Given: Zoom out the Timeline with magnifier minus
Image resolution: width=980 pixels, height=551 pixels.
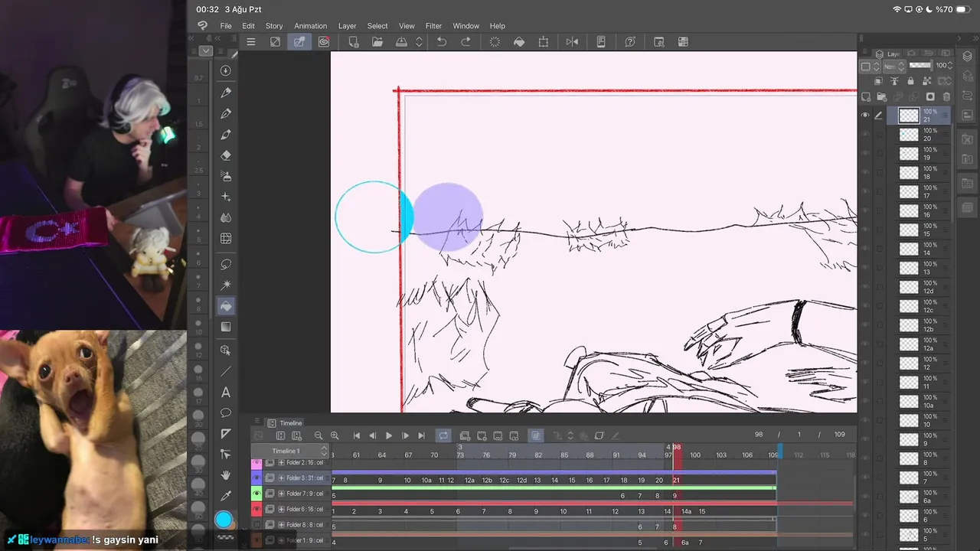Looking at the screenshot, I should tap(318, 435).
